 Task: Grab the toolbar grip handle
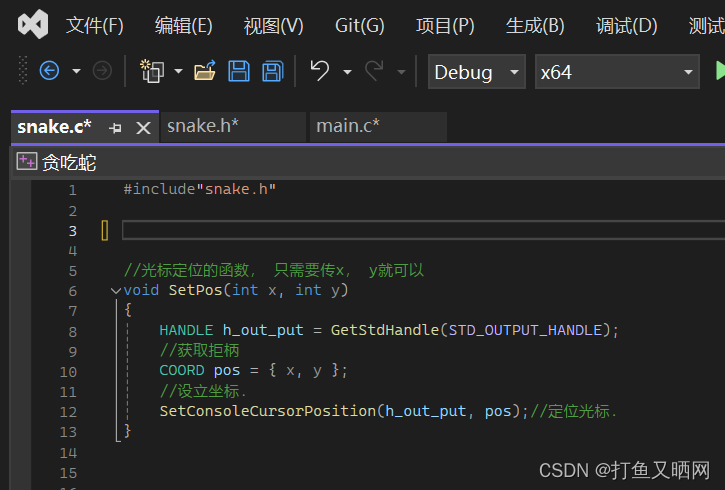pos(23,70)
